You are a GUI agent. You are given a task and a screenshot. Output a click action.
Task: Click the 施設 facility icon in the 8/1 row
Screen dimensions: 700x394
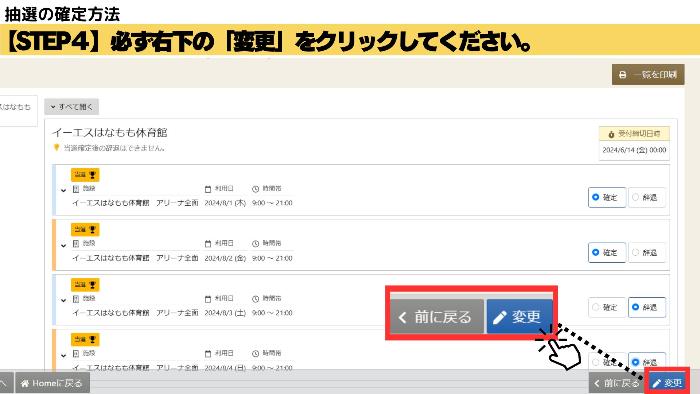76,189
